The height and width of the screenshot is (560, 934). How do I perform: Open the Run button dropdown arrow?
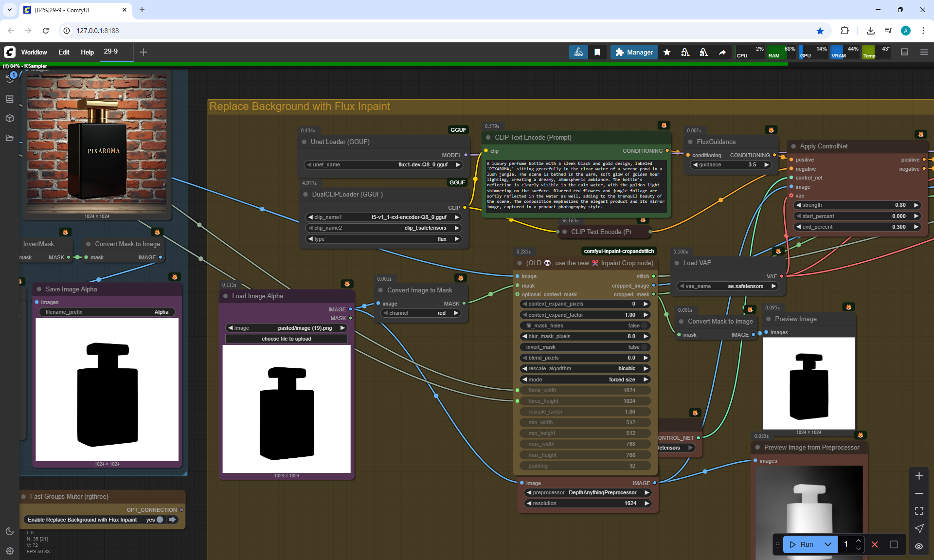[828, 544]
